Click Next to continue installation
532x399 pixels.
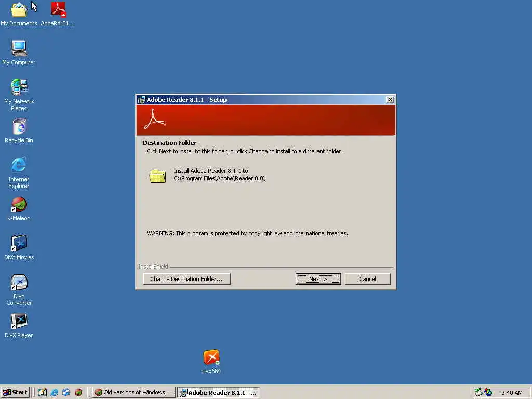click(318, 279)
